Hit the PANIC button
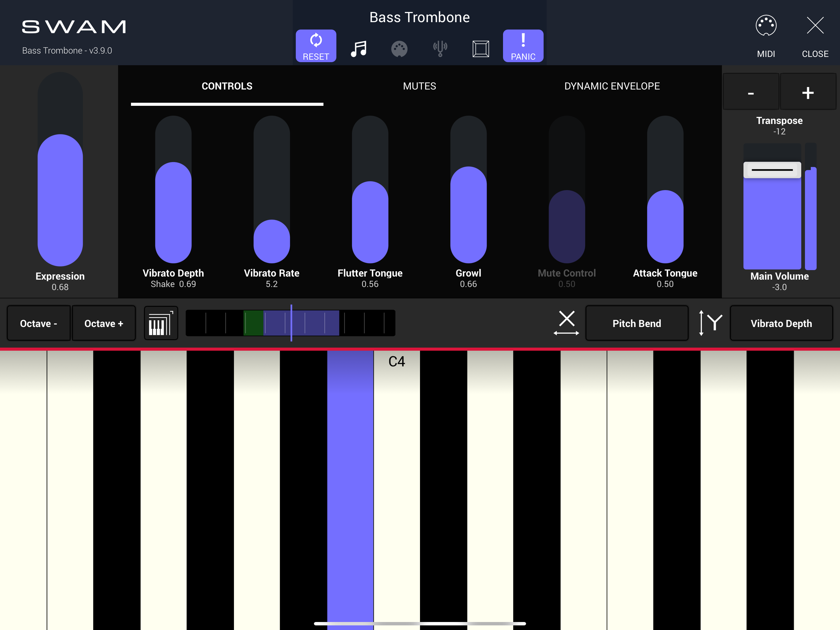The height and width of the screenshot is (630, 840). pyautogui.click(x=523, y=46)
